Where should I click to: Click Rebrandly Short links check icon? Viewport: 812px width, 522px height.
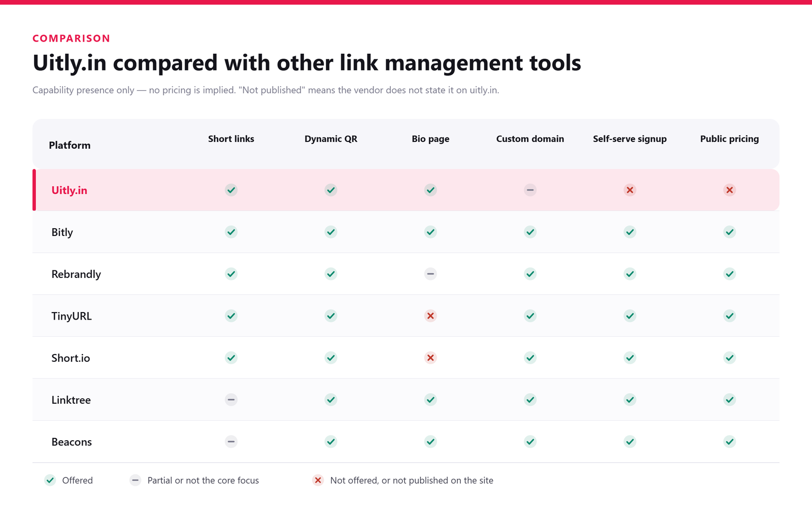[231, 274]
